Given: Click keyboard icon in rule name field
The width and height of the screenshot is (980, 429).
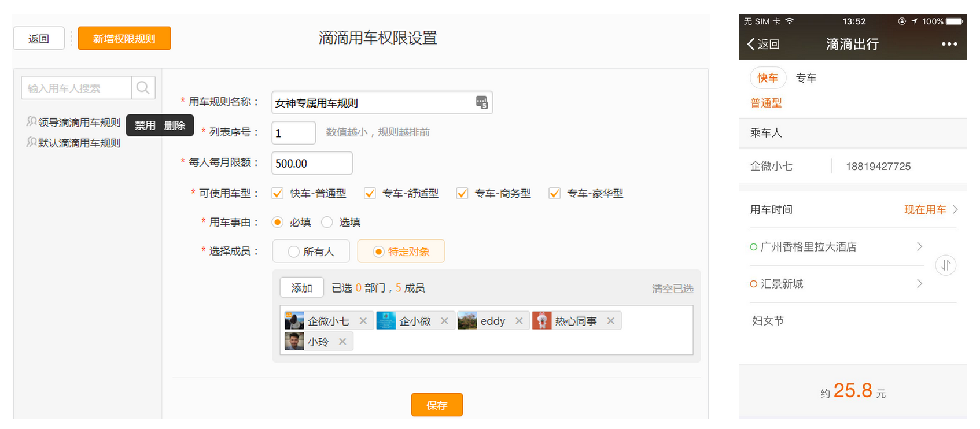Looking at the screenshot, I should pyautogui.click(x=482, y=102).
